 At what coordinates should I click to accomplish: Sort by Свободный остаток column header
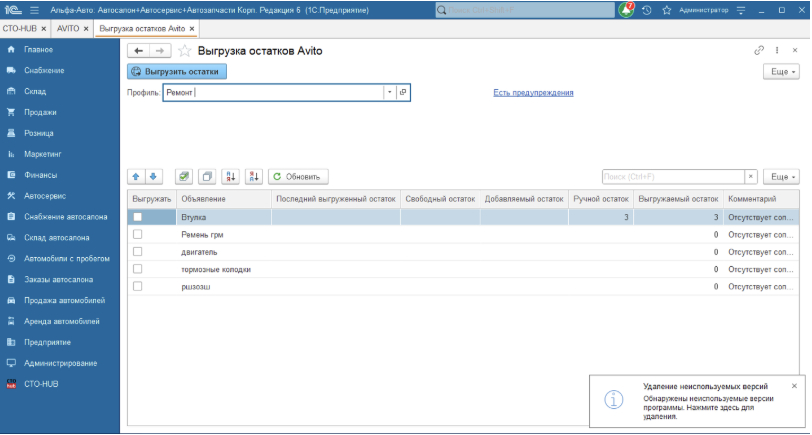(x=440, y=199)
